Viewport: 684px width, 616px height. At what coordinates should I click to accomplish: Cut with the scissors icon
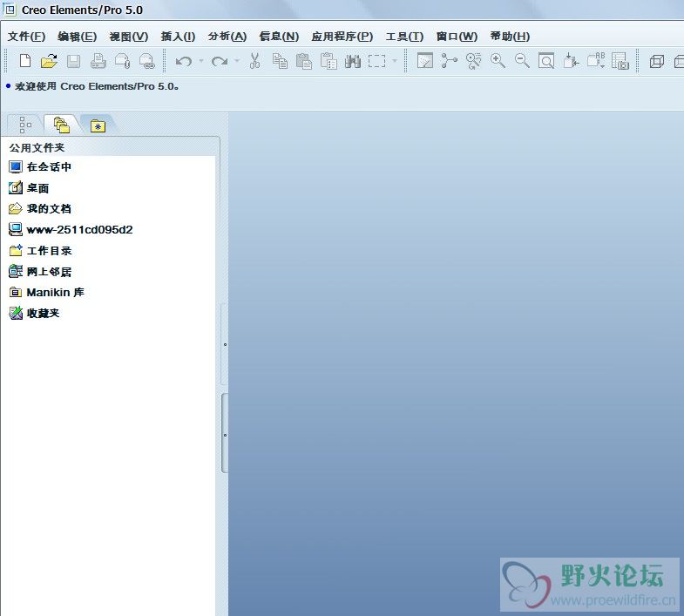pyautogui.click(x=255, y=61)
